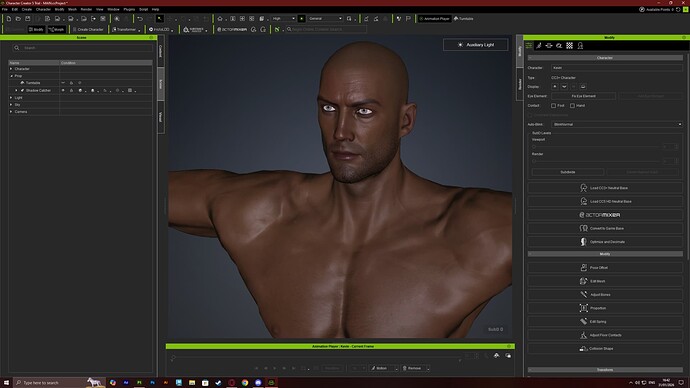Open File Explorer from the taskbar
This screenshot has width=690, height=388.
click(x=192, y=383)
